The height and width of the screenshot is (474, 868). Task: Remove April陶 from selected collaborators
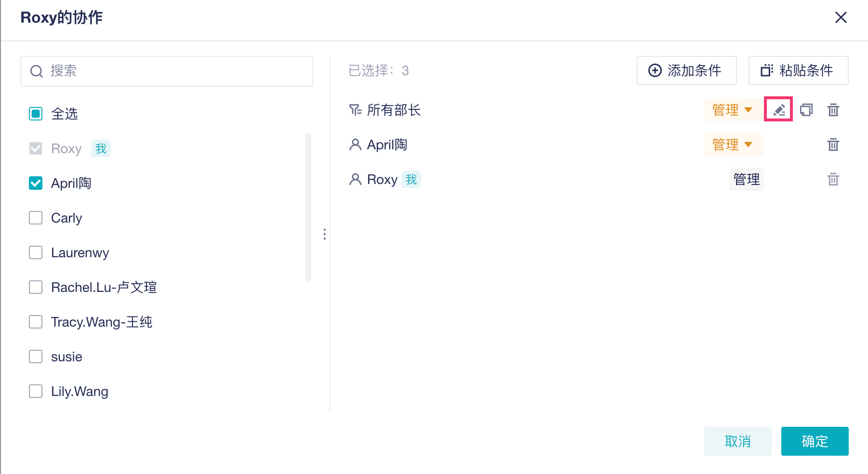tap(833, 145)
